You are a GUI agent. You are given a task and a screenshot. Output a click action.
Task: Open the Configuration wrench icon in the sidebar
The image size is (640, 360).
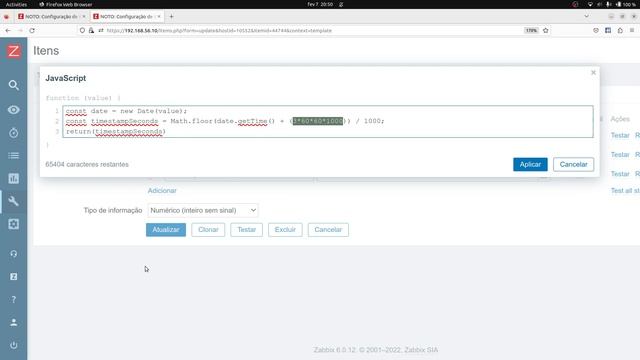click(x=13, y=201)
